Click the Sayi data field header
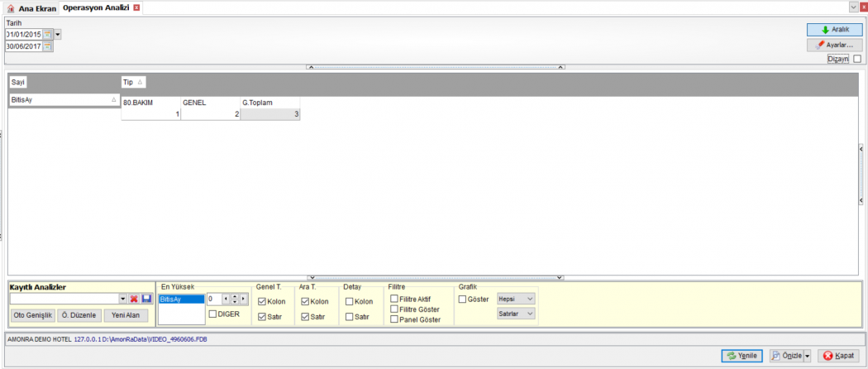Screen dimensions: 868x369 (x=19, y=83)
